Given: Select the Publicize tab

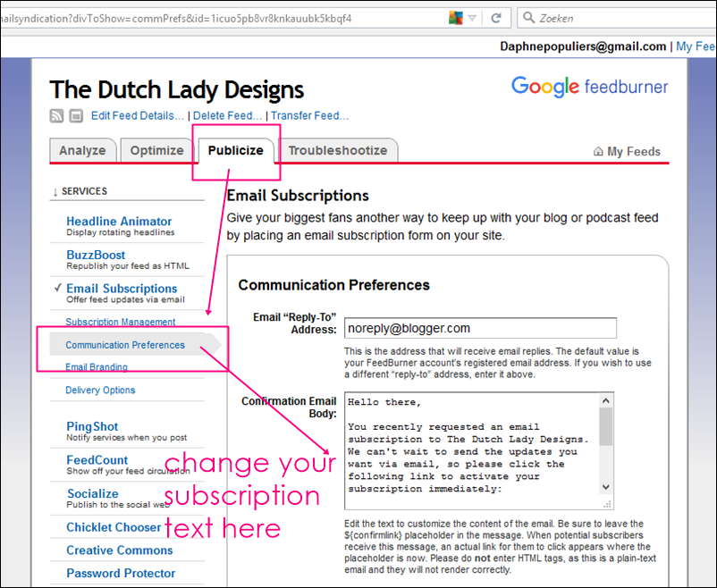Looking at the screenshot, I should 235,150.
